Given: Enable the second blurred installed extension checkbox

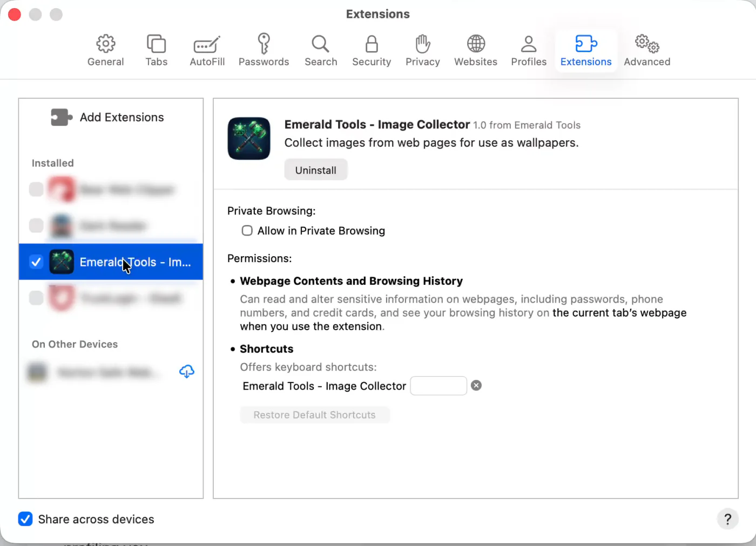Looking at the screenshot, I should [36, 226].
